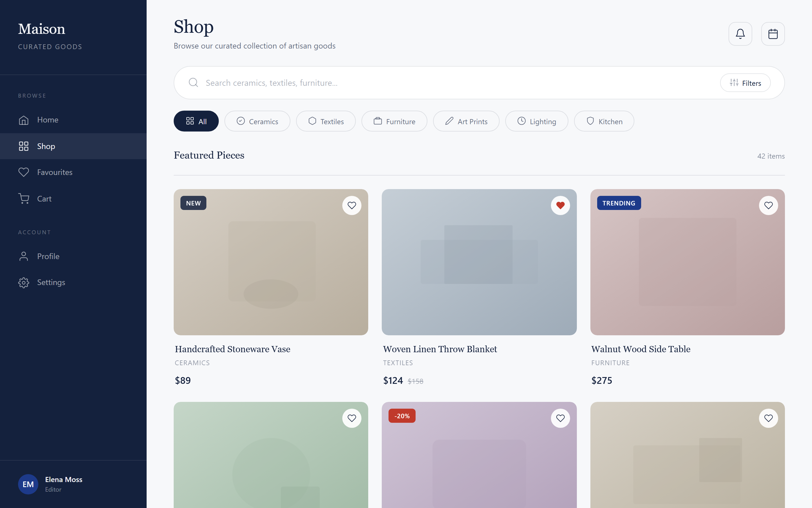Click the $124 blanket price
Screen dimensions: 812x508
tap(393, 380)
